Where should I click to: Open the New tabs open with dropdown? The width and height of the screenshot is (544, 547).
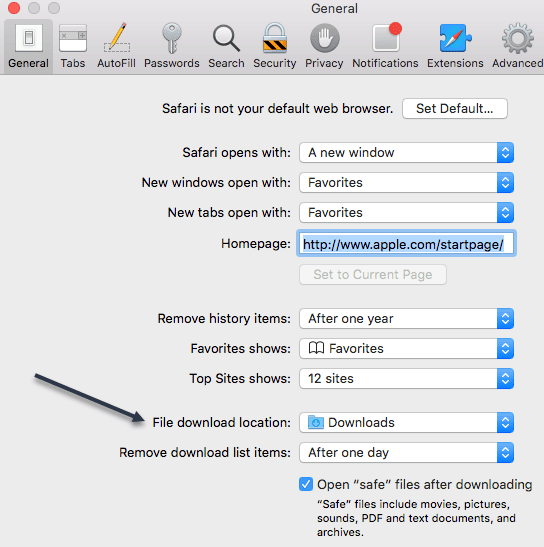(x=407, y=212)
